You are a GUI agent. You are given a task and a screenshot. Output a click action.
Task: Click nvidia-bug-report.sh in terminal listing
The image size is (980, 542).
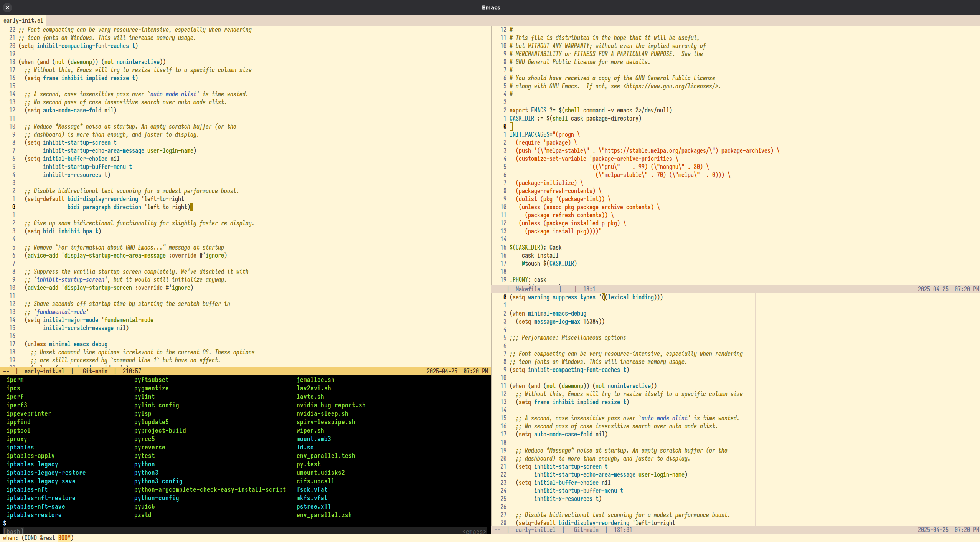[x=331, y=405]
